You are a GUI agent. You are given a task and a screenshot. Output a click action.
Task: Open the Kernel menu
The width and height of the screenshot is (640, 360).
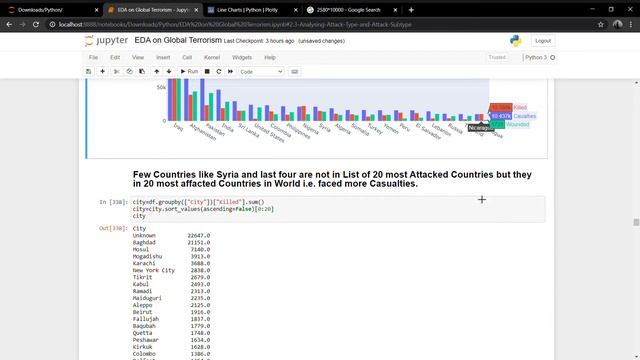click(x=212, y=58)
